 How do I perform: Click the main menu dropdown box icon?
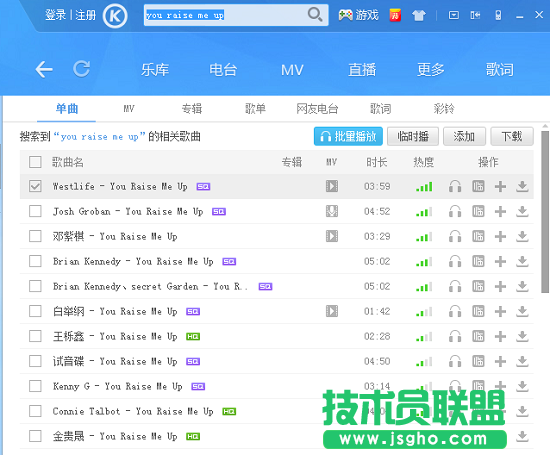click(x=454, y=15)
